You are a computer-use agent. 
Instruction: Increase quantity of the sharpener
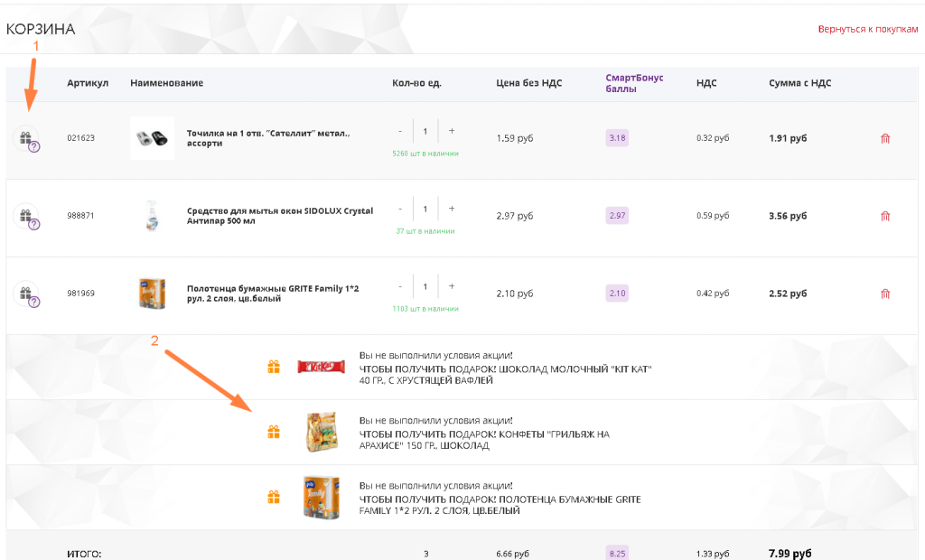tap(452, 131)
